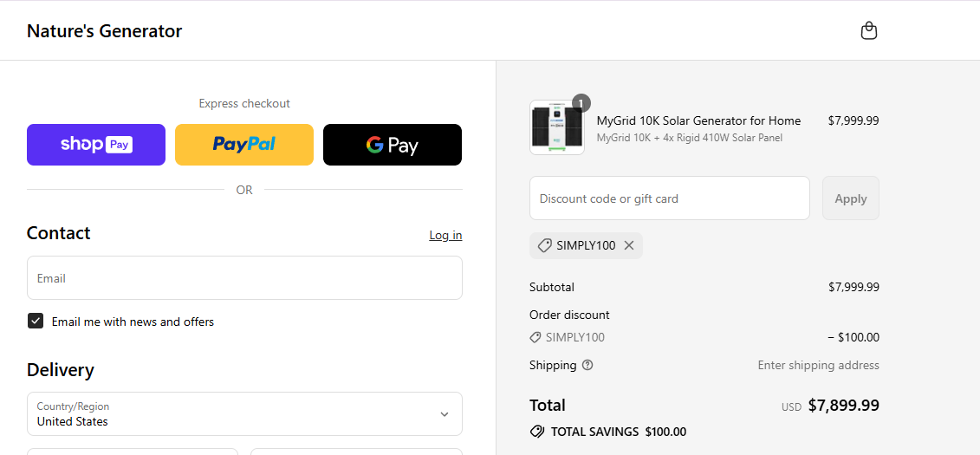Screen dimensions: 980x455
Task: Click the SIMPLY100 code in order discount row
Action: (x=575, y=337)
